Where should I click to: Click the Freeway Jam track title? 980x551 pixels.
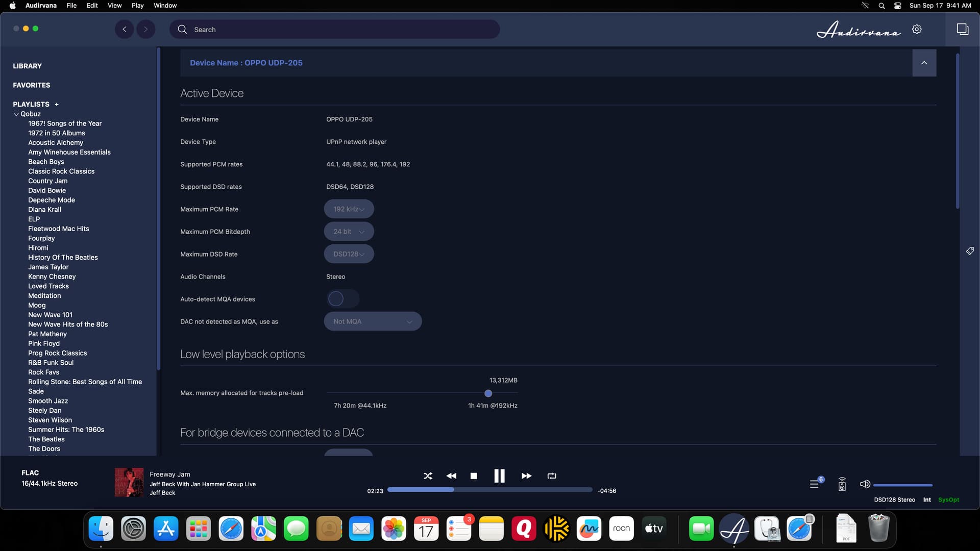(x=169, y=474)
